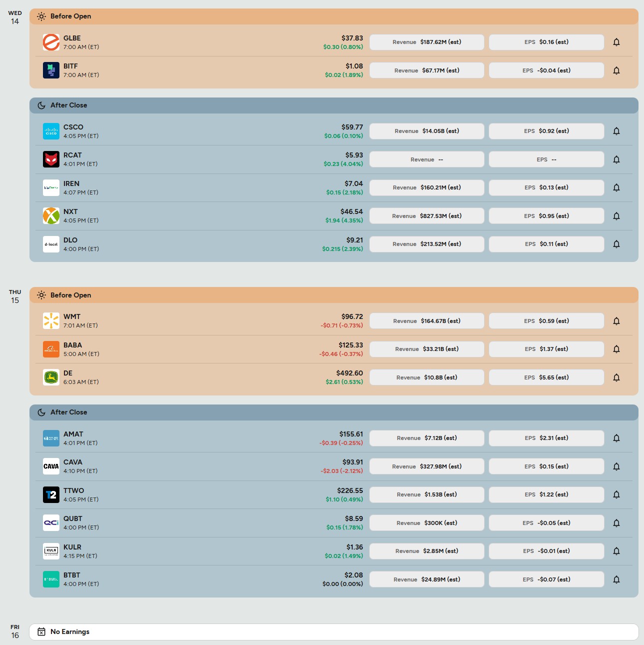Viewport: 644px width, 645px height.
Task: Open KULR revenue estimate $2.85M
Action: click(427, 551)
